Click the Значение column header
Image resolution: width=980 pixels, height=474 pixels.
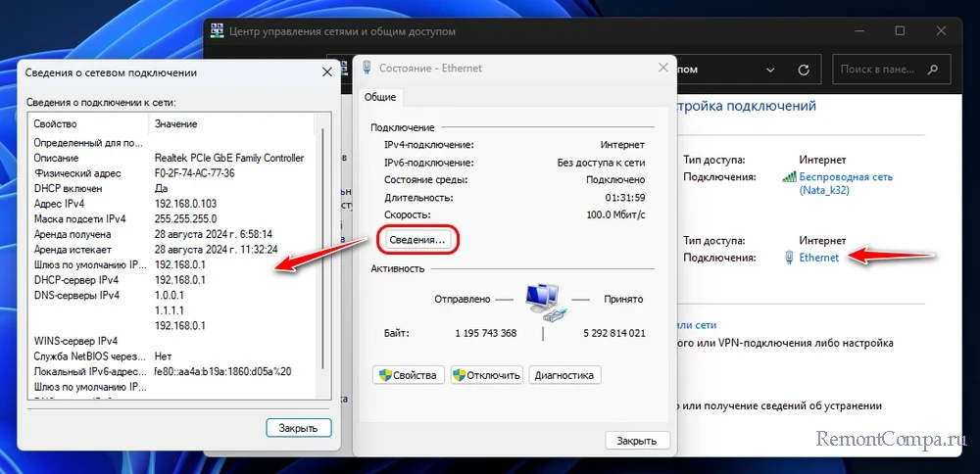231,124
